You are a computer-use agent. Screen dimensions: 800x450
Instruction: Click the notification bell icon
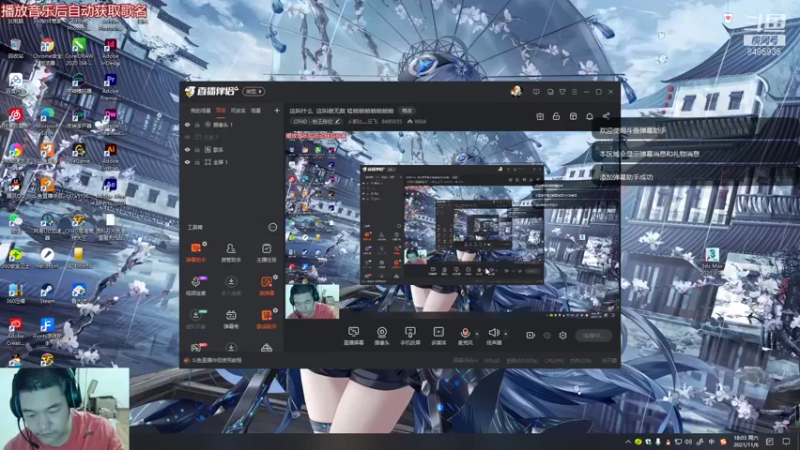pos(589,116)
